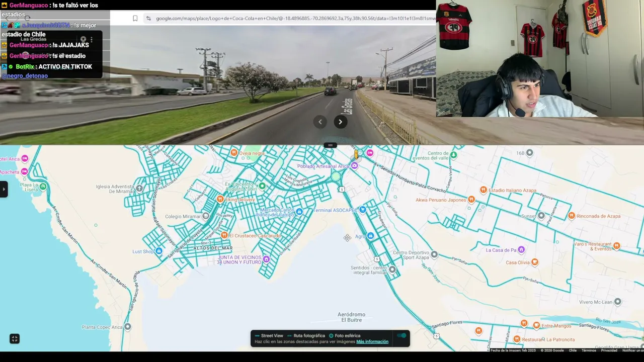Open site information icon beside the URL
644x362 pixels.
(148, 19)
